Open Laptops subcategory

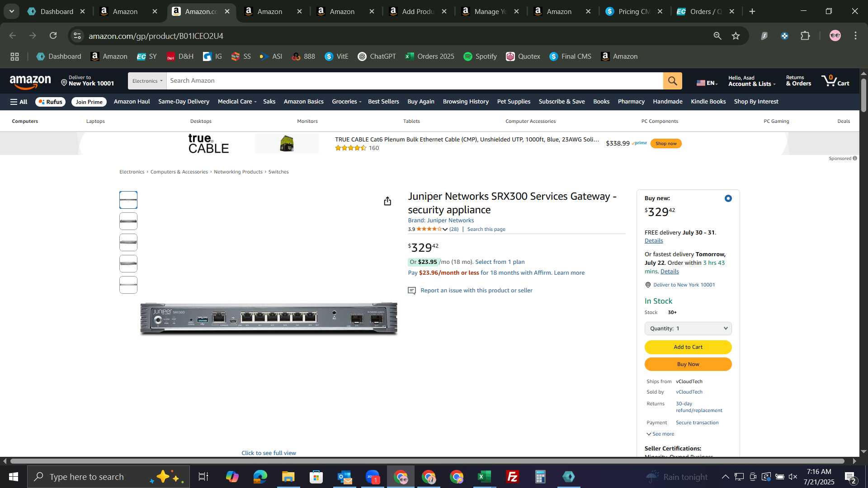pos(95,121)
